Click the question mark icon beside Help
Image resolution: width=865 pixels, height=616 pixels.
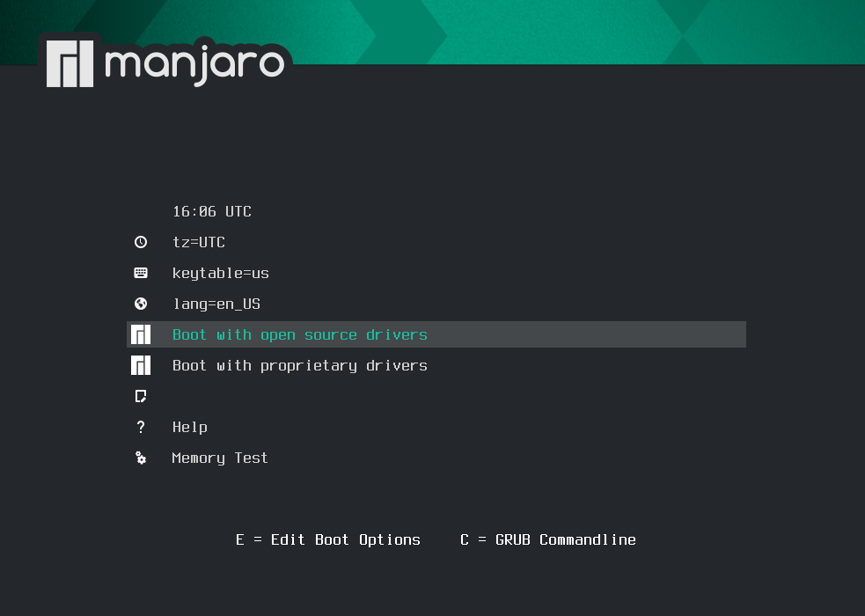click(x=141, y=427)
